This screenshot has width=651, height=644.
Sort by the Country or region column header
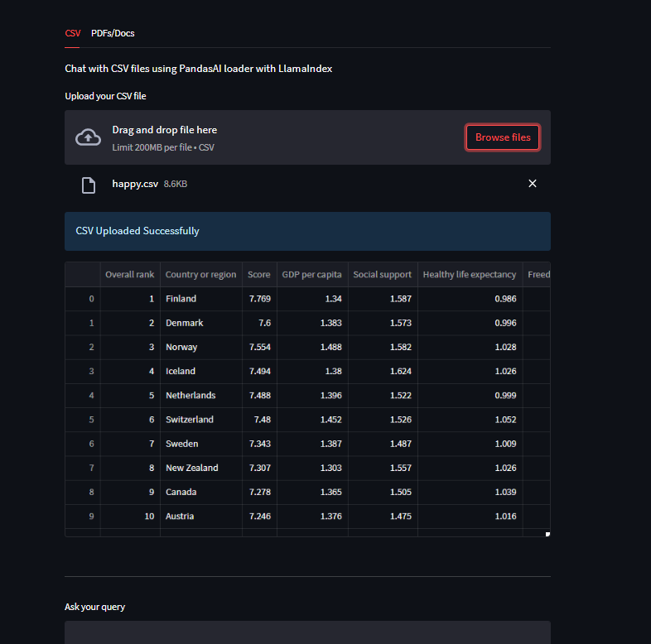tap(200, 275)
